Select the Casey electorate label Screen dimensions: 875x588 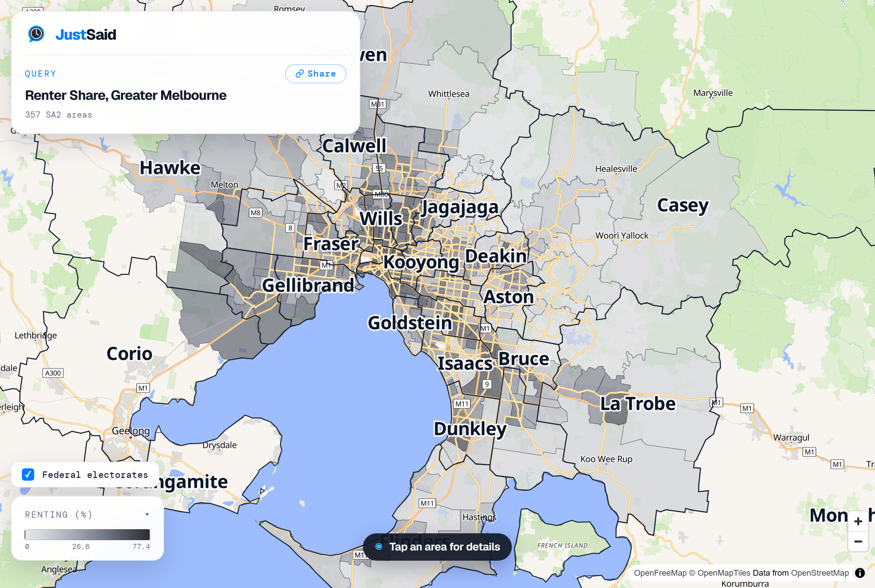point(683,205)
